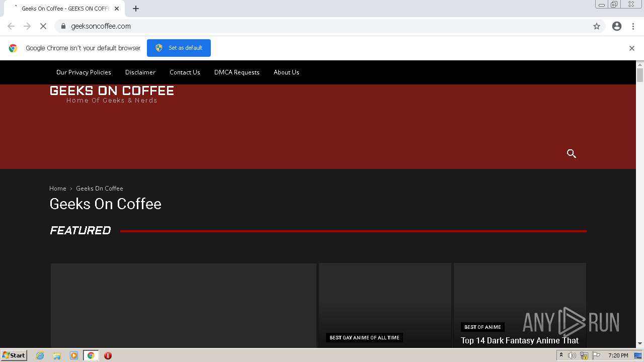Click scrollbar down arrow
Viewport: 644px width, 362px height.
click(640, 344)
